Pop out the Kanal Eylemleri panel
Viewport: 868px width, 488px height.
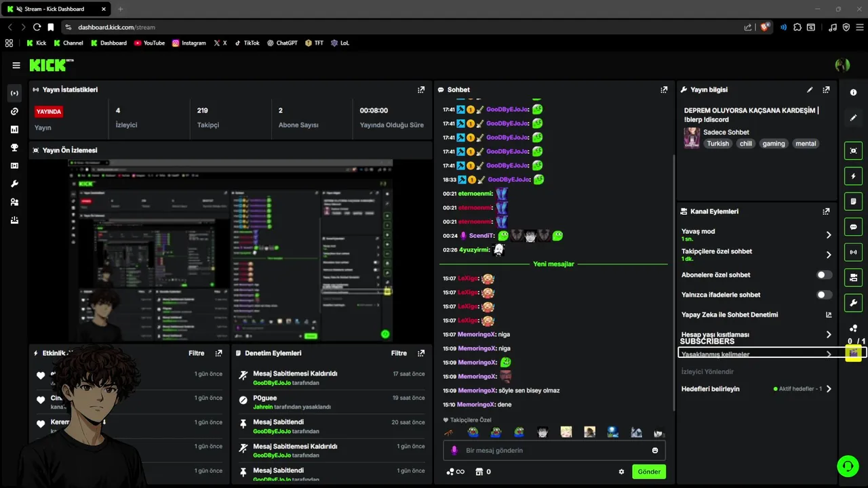(826, 211)
